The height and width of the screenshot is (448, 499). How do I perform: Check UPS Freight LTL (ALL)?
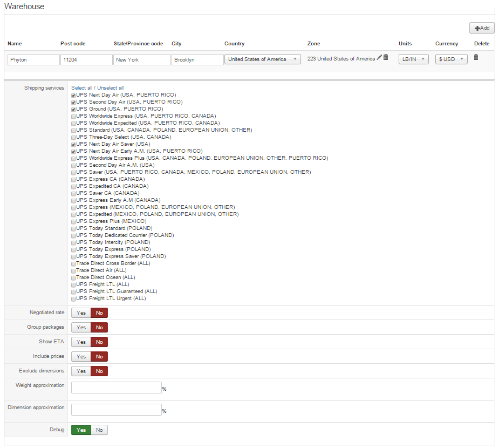[73, 284]
